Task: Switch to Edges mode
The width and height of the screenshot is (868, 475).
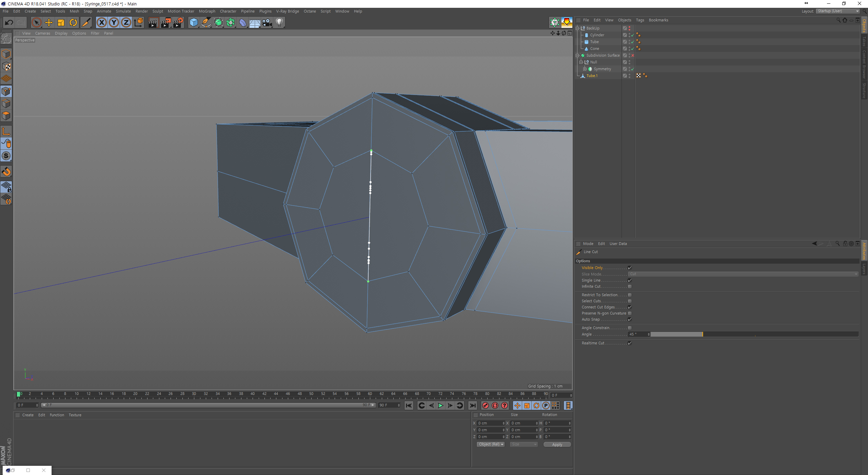Action: point(6,103)
